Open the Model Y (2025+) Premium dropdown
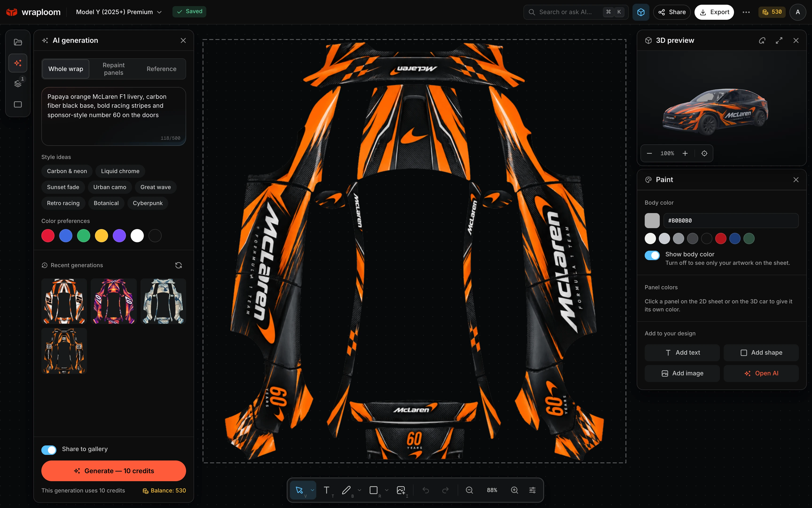The width and height of the screenshot is (812, 508). point(119,12)
